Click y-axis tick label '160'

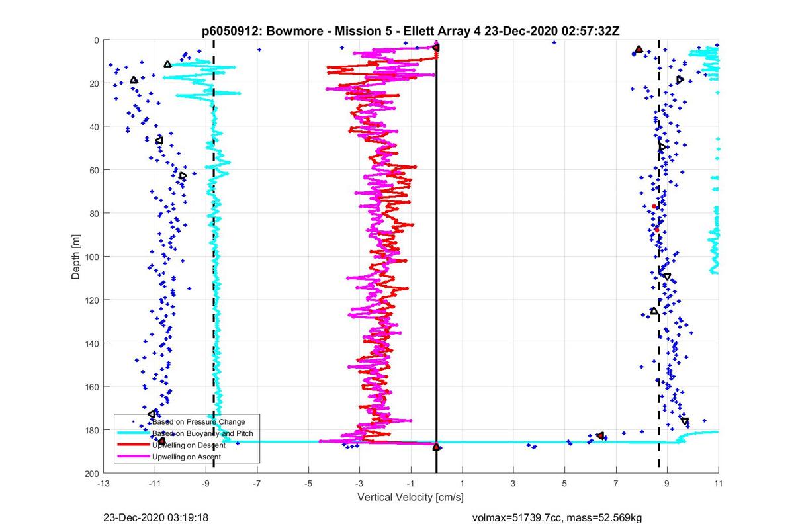pos(91,386)
